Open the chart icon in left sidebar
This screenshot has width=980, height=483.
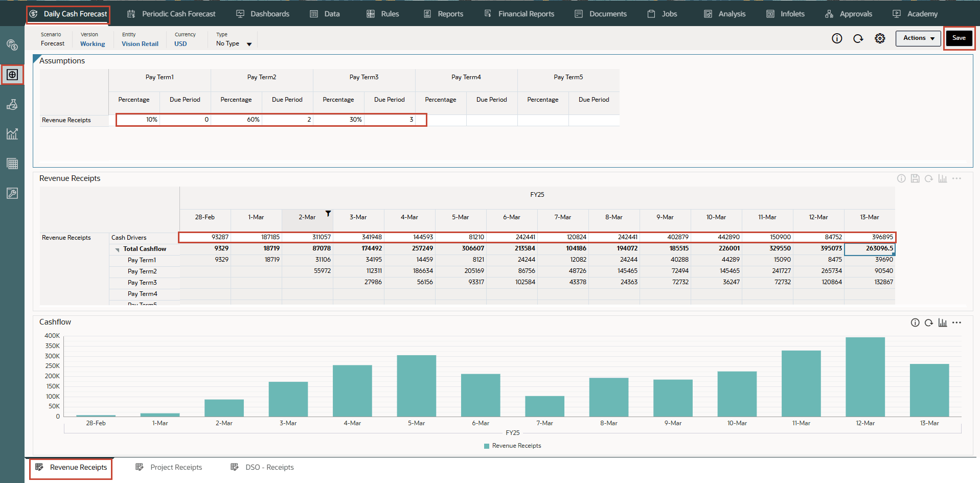coord(12,134)
